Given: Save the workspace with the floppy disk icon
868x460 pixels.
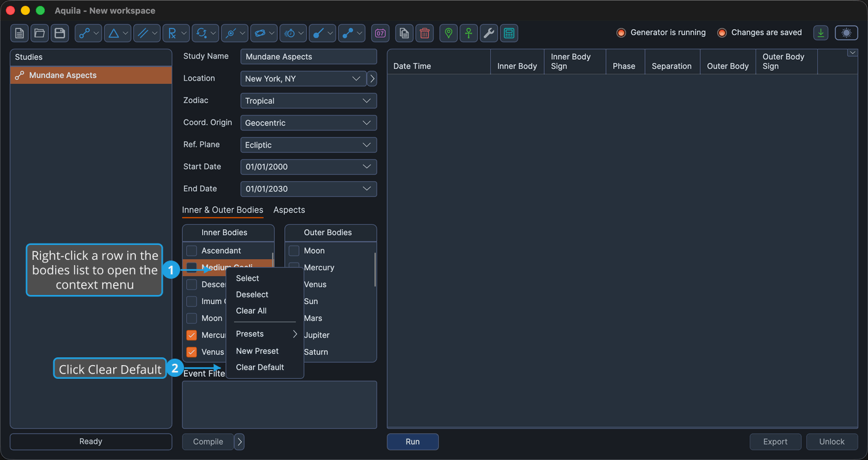Looking at the screenshot, I should (60, 33).
